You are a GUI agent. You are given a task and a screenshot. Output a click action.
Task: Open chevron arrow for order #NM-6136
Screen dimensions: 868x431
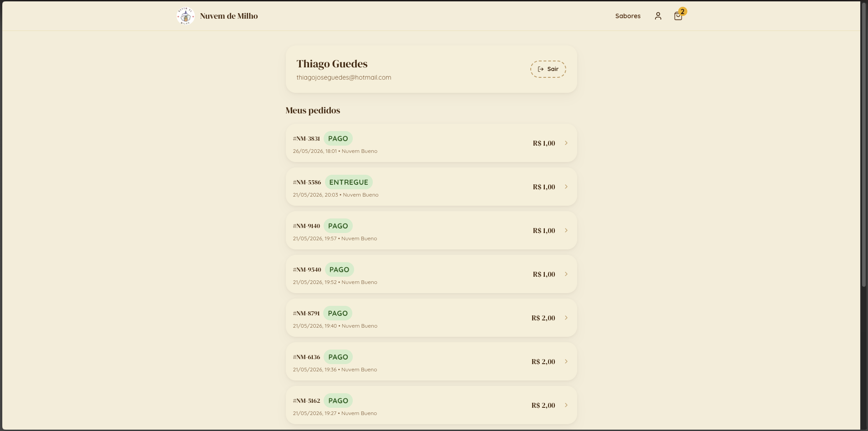tap(566, 361)
